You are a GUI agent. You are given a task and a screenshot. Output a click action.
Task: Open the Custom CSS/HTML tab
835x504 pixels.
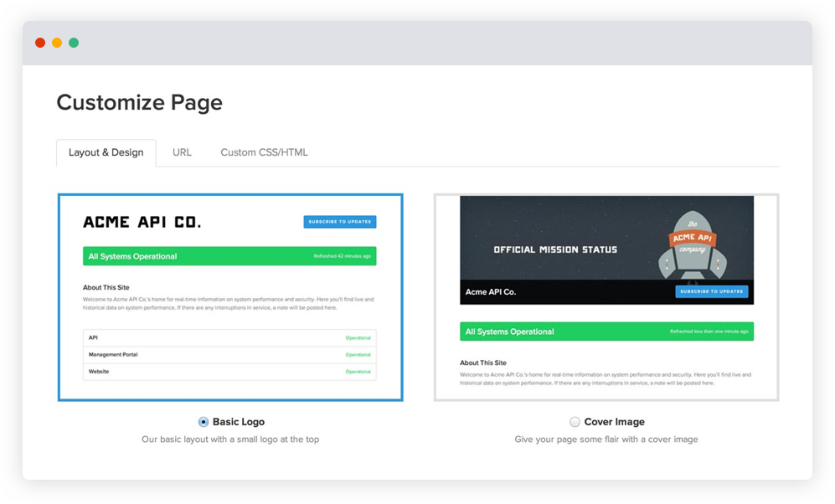[264, 152]
